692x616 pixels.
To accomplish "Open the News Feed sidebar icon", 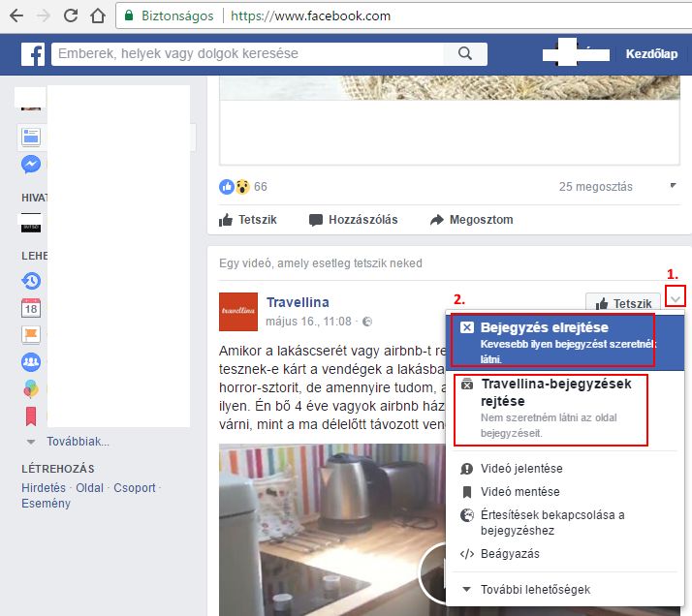I will click(31, 137).
